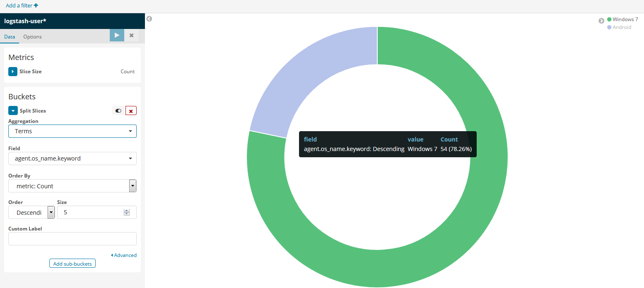Switch to the Data tab
Image resolution: width=644 pixels, height=288 pixels.
10,37
